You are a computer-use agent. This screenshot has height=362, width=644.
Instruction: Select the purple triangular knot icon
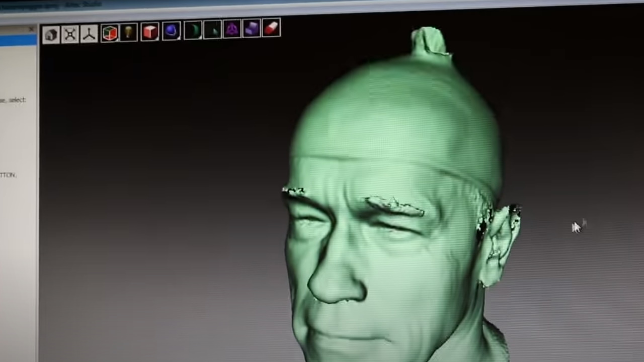point(232,29)
